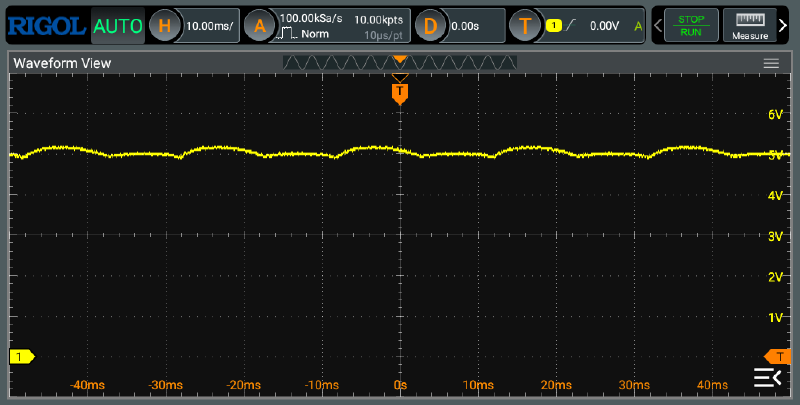Click the Norm acquisition mode label

(x=315, y=34)
